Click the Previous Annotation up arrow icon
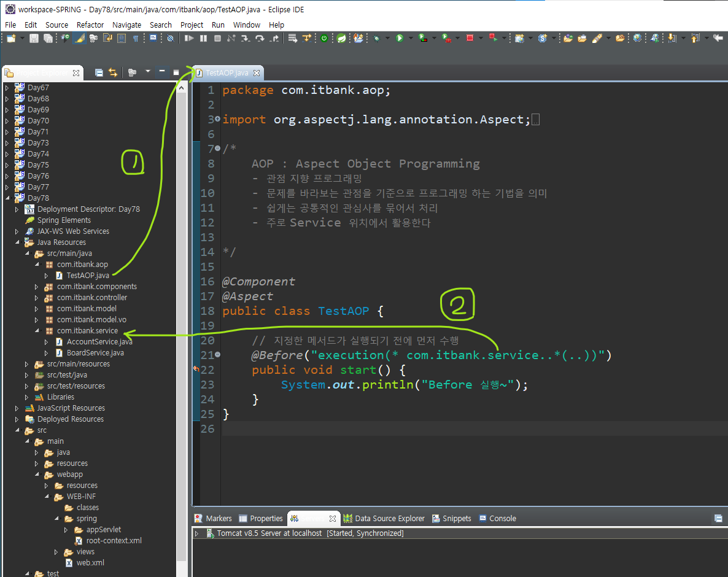728x577 pixels. tap(695, 39)
